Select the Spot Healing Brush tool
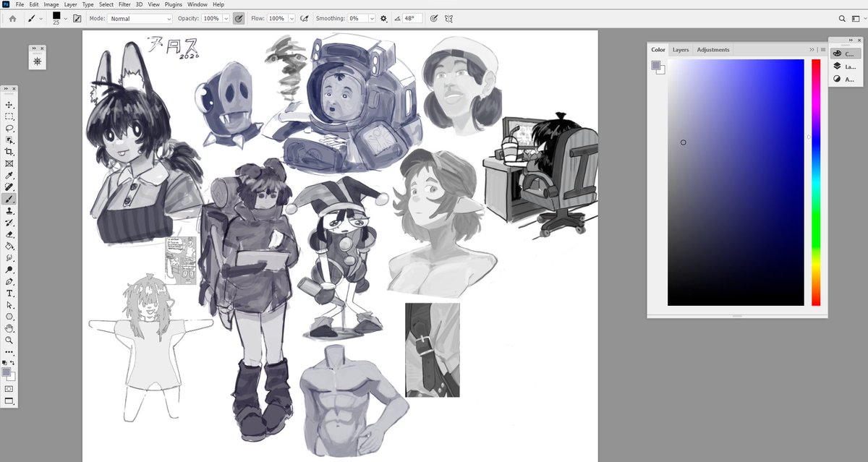 (9, 187)
